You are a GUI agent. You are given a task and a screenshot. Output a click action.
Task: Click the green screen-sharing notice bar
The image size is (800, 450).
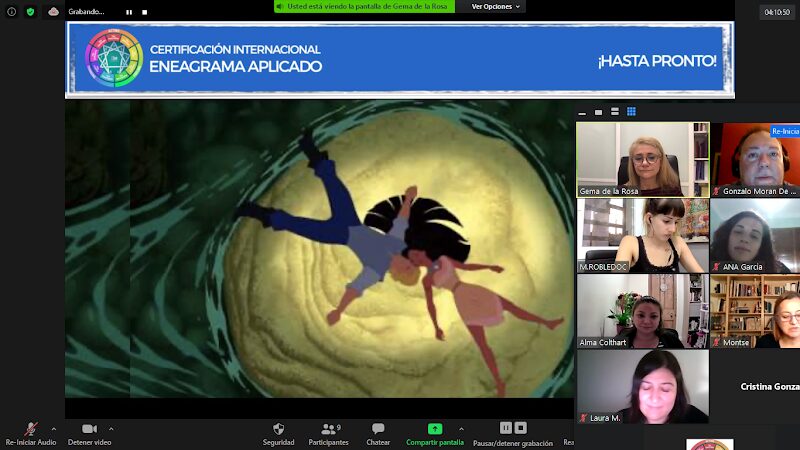364,7
